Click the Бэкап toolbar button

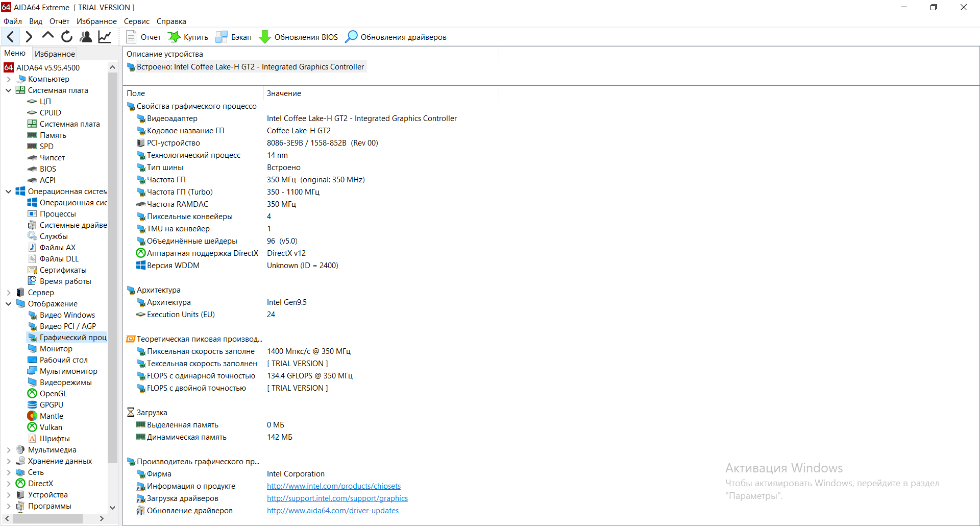234,37
